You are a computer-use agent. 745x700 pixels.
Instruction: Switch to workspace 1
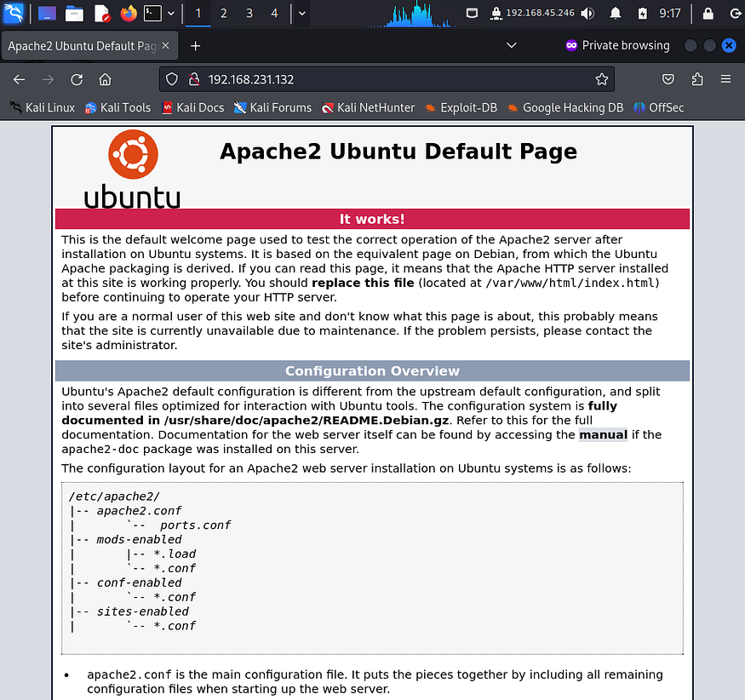(x=198, y=14)
